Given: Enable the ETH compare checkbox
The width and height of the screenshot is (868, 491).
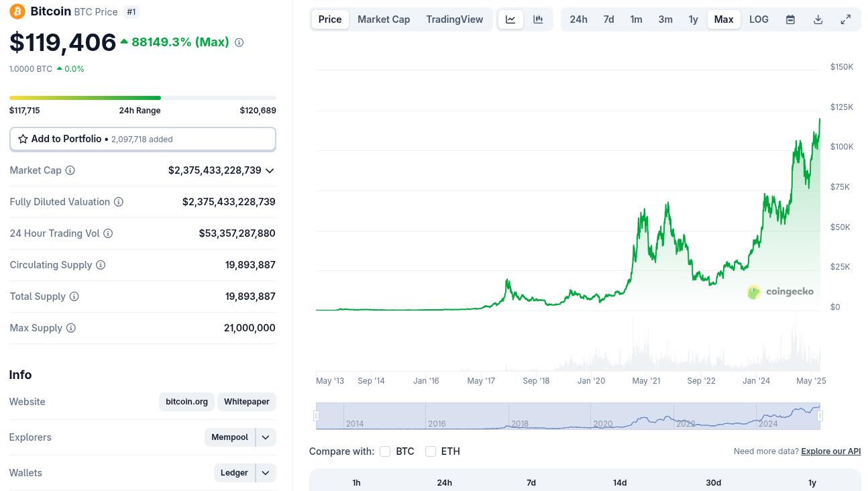Looking at the screenshot, I should 431,451.
